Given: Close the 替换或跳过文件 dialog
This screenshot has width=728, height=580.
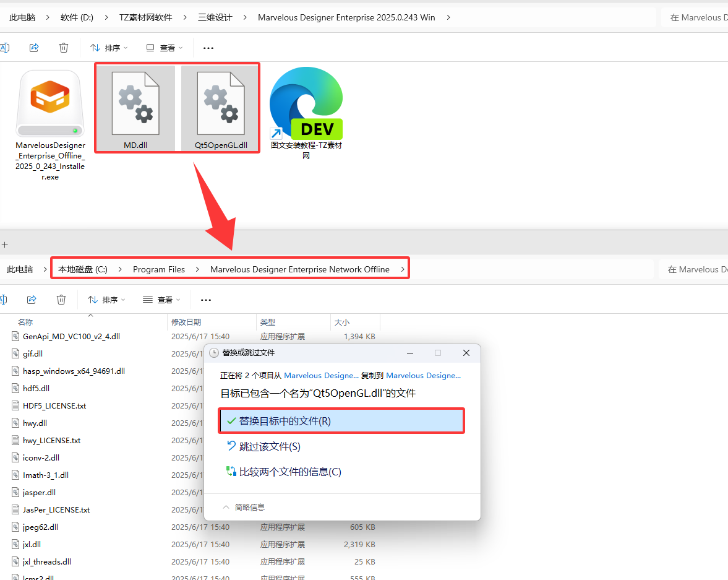Looking at the screenshot, I should [x=466, y=353].
